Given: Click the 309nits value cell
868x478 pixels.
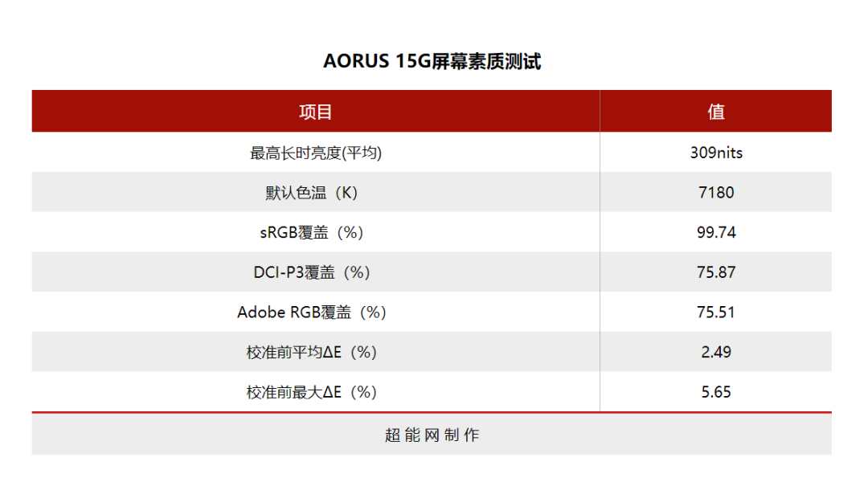Looking at the screenshot, I should pos(716,153).
